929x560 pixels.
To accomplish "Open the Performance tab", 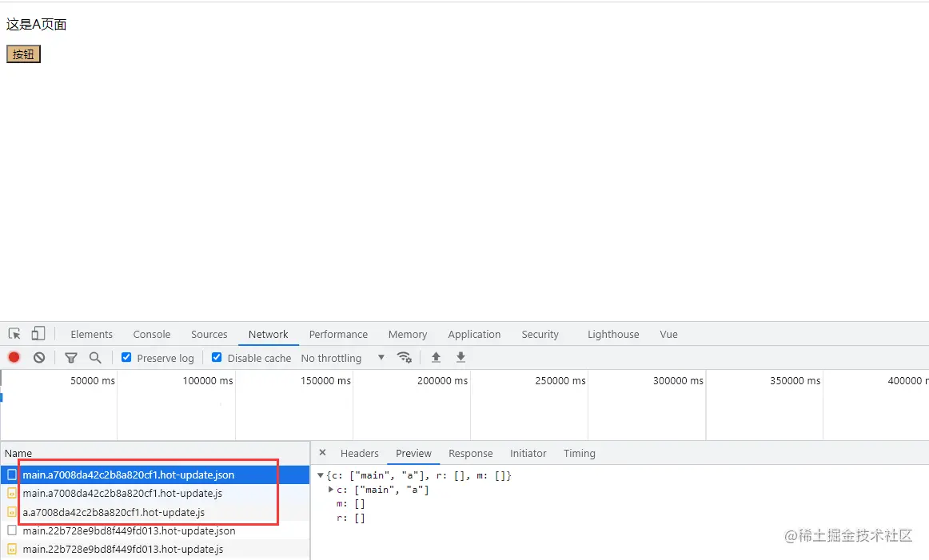I will pyautogui.click(x=338, y=335).
